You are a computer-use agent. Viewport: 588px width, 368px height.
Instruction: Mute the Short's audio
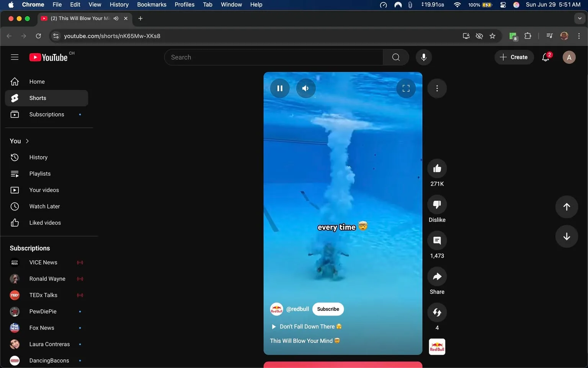[x=306, y=88]
